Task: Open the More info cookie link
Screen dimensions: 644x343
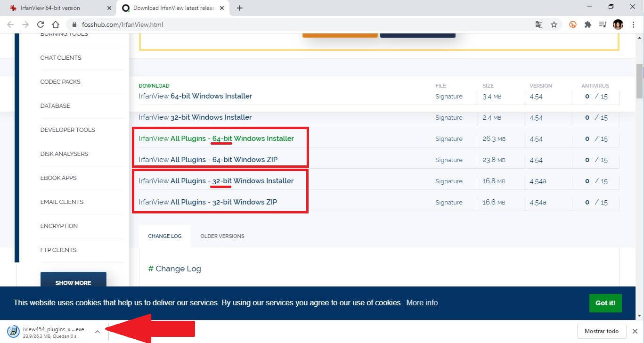Action: [x=422, y=303]
